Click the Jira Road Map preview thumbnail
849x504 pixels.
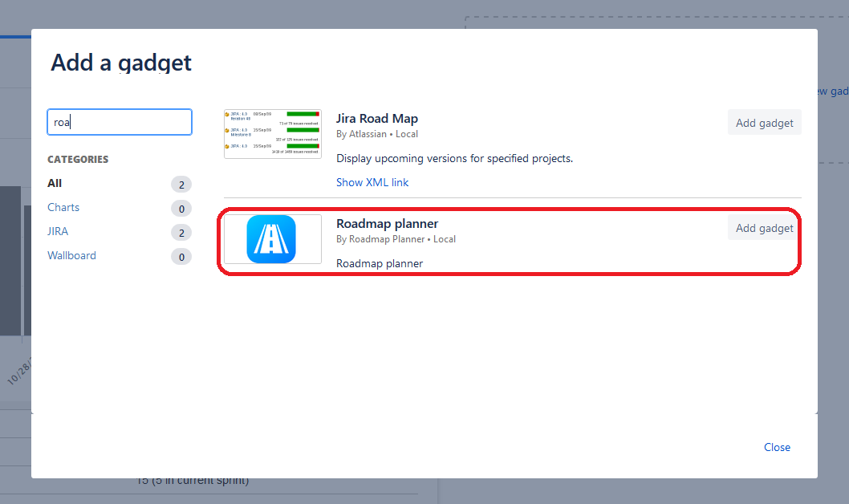point(273,134)
